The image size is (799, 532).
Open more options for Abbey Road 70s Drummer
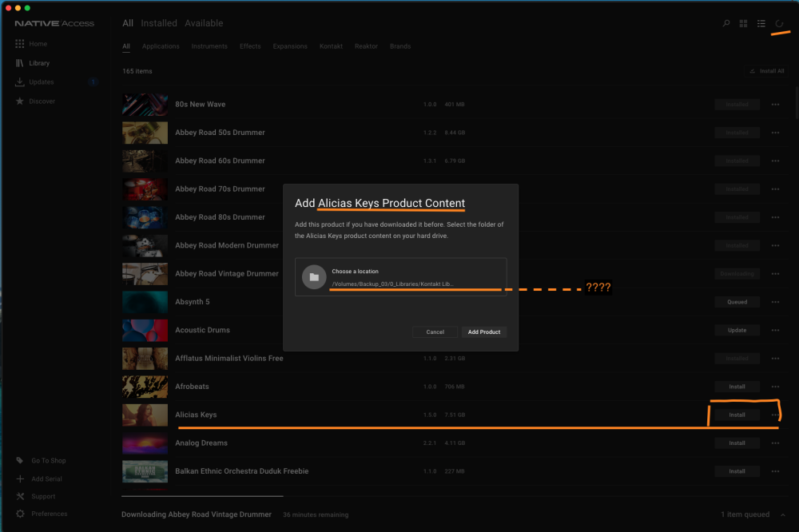coord(775,189)
